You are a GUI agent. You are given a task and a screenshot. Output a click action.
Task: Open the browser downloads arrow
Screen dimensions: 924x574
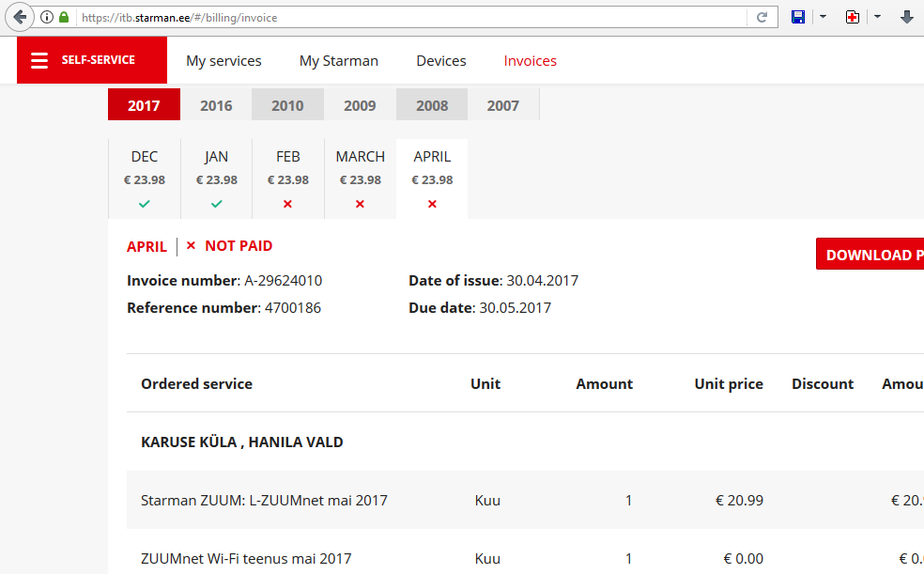(907, 17)
